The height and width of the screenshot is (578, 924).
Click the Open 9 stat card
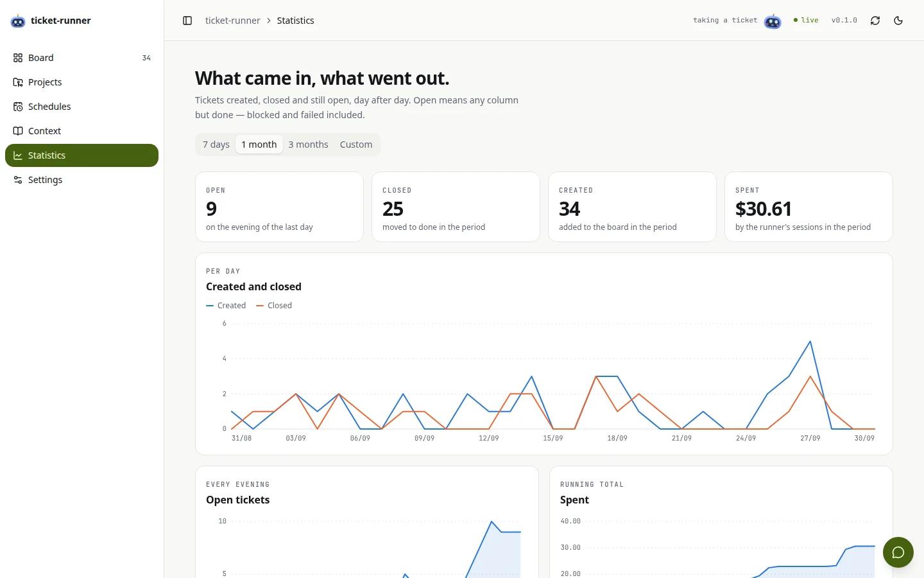(x=279, y=207)
